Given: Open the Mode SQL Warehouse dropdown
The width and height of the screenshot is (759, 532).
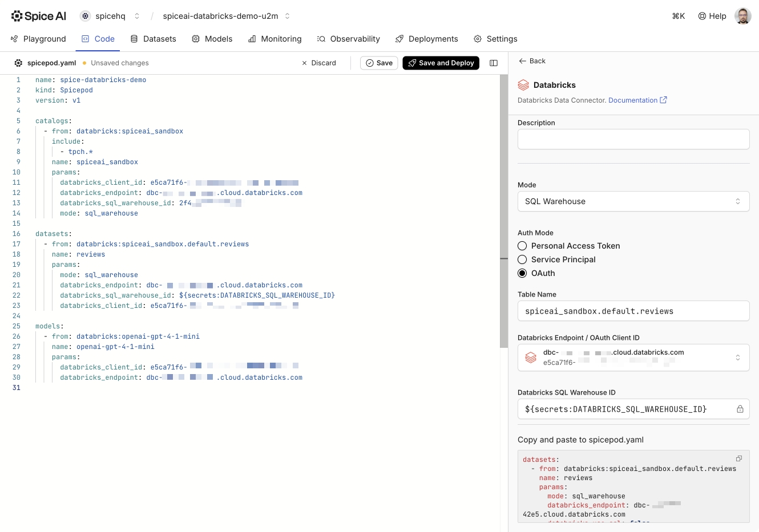Looking at the screenshot, I should coord(633,201).
